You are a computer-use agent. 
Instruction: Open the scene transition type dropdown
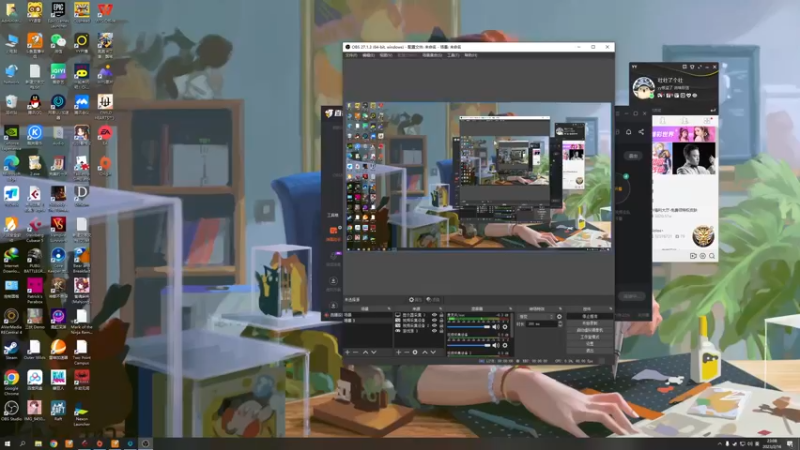(536, 316)
